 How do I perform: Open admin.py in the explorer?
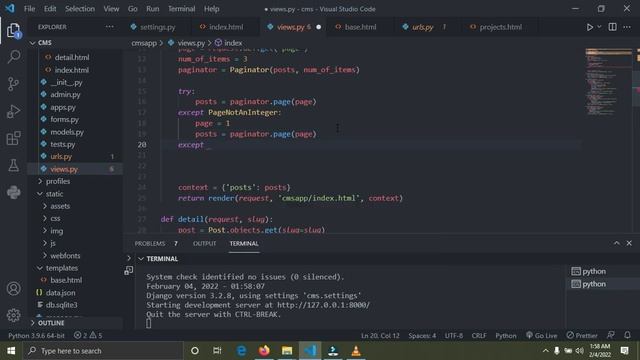coord(65,95)
